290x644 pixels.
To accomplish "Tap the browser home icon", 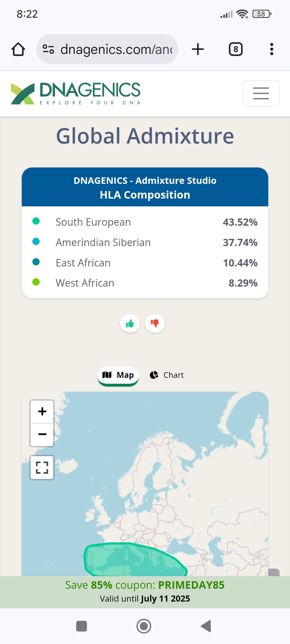I will (18, 49).
